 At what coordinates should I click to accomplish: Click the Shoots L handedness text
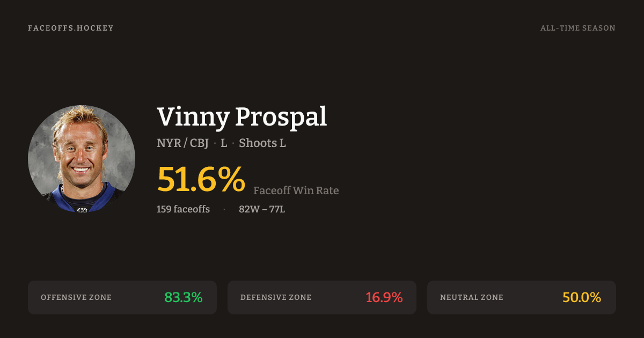click(262, 143)
